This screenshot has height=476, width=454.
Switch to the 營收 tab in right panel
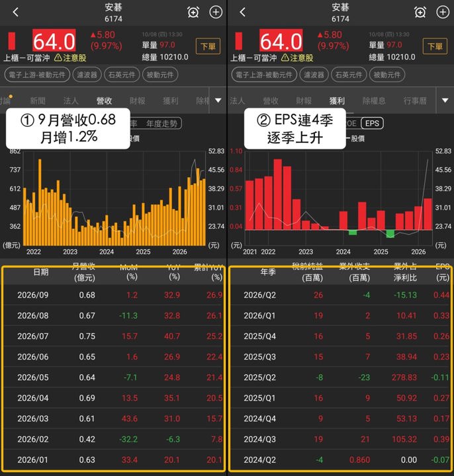[x=271, y=100]
